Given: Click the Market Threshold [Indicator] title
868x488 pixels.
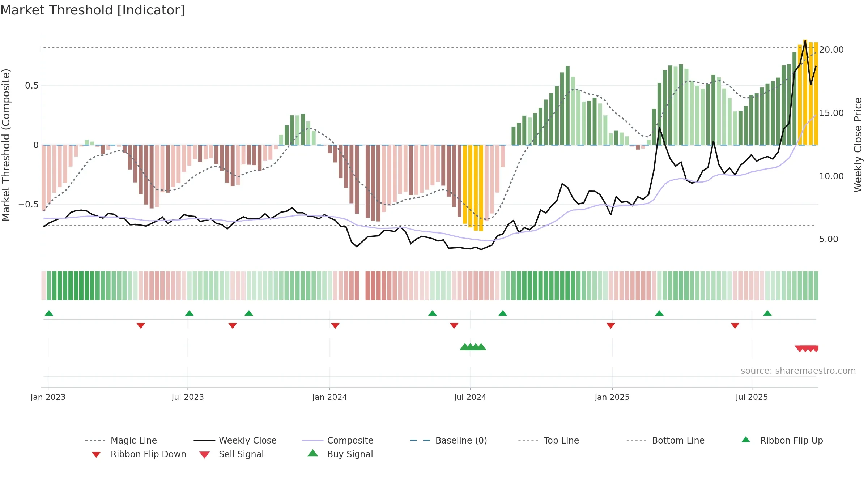Looking at the screenshot, I should [x=93, y=10].
